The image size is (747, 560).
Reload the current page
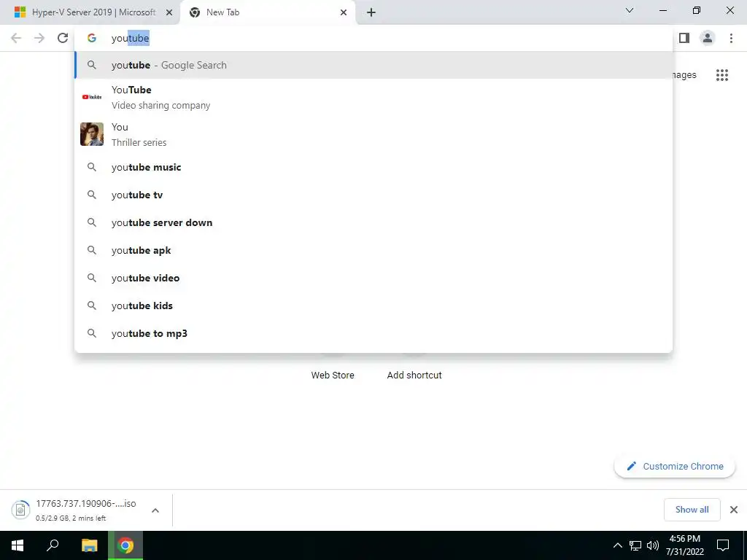pos(63,38)
